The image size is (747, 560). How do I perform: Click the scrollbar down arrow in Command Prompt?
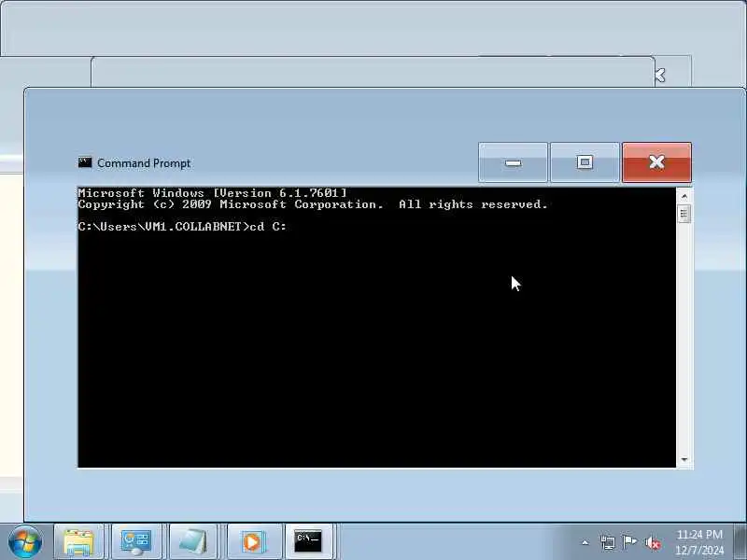tap(684, 459)
